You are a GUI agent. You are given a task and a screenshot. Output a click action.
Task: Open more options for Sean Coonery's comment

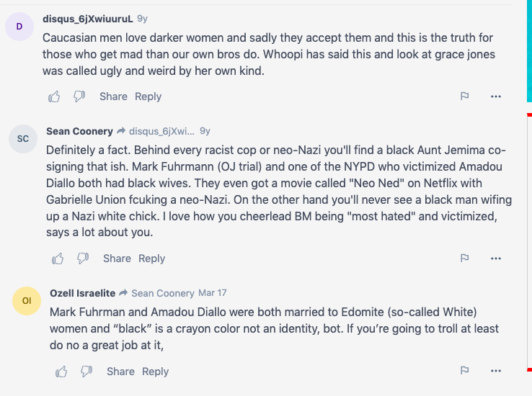pyautogui.click(x=496, y=258)
